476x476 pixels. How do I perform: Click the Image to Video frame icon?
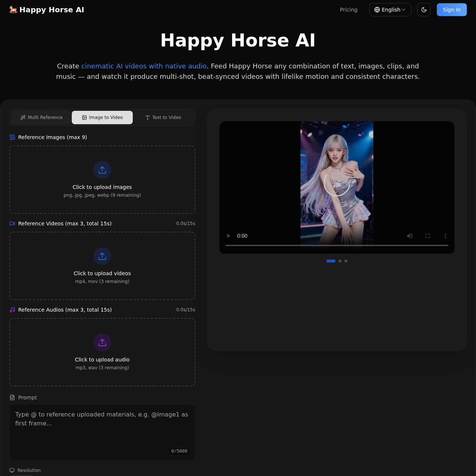(84, 118)
